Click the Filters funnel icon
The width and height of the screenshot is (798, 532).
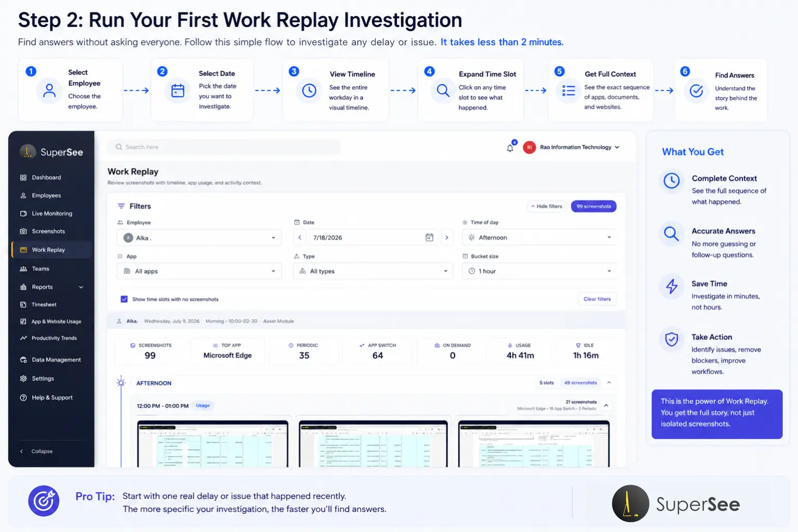121,206
